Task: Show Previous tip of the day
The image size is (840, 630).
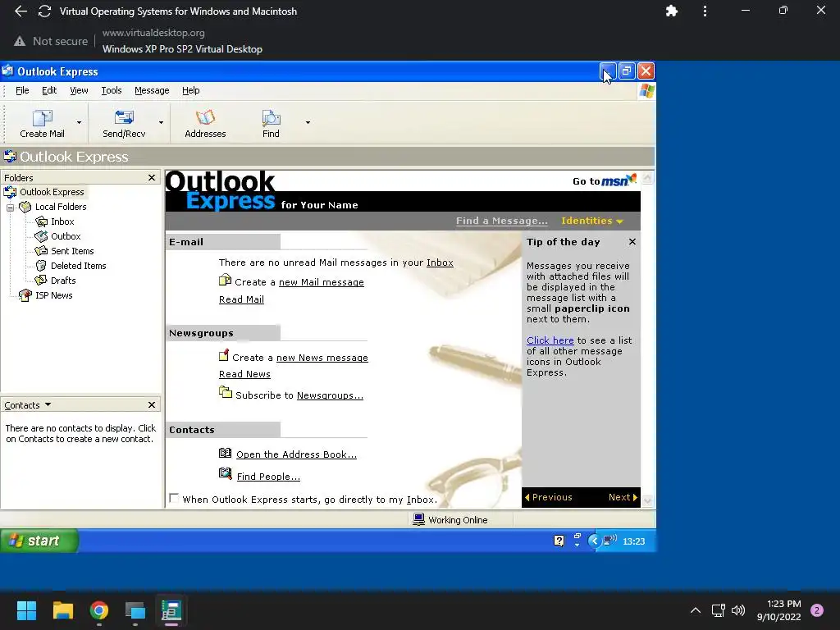Action: coord(548,497)
